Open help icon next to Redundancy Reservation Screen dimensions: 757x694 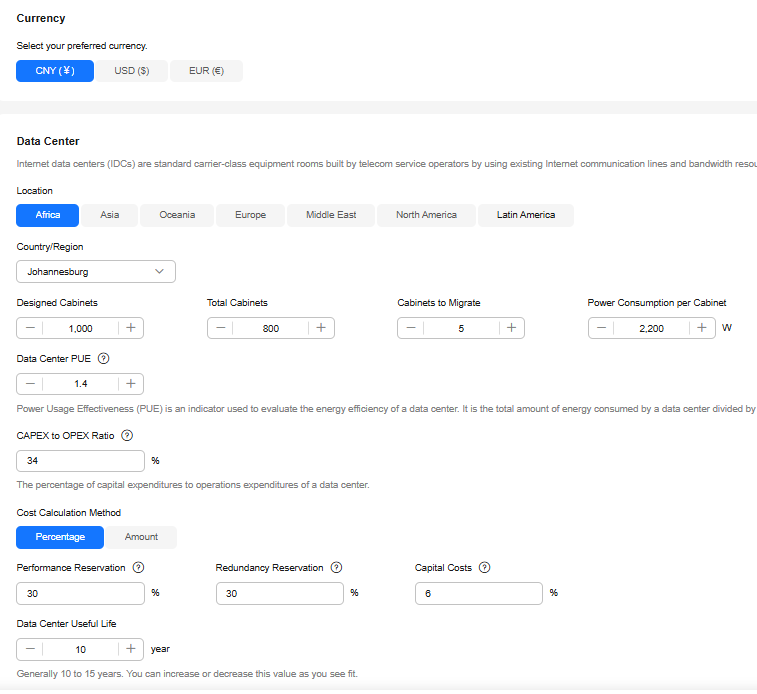point(336,568)
